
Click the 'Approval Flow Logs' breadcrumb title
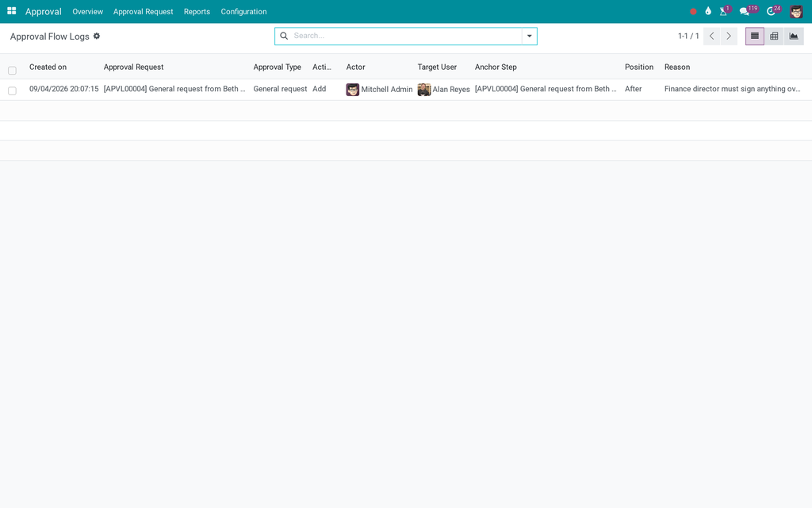(50, 37)
